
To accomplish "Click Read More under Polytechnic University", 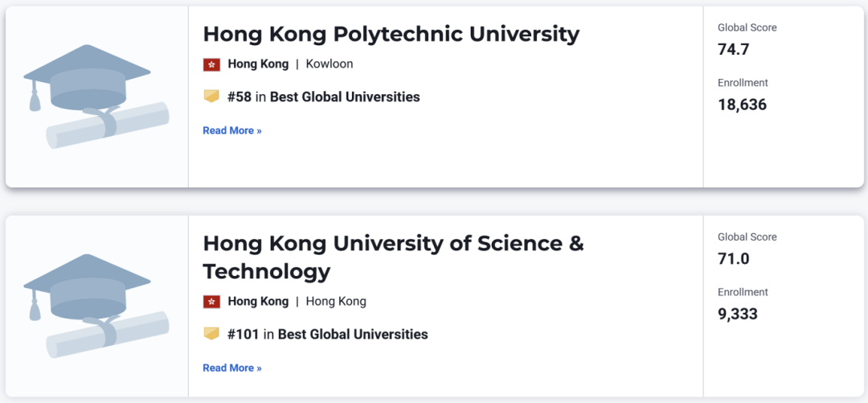I will point(232,131).
